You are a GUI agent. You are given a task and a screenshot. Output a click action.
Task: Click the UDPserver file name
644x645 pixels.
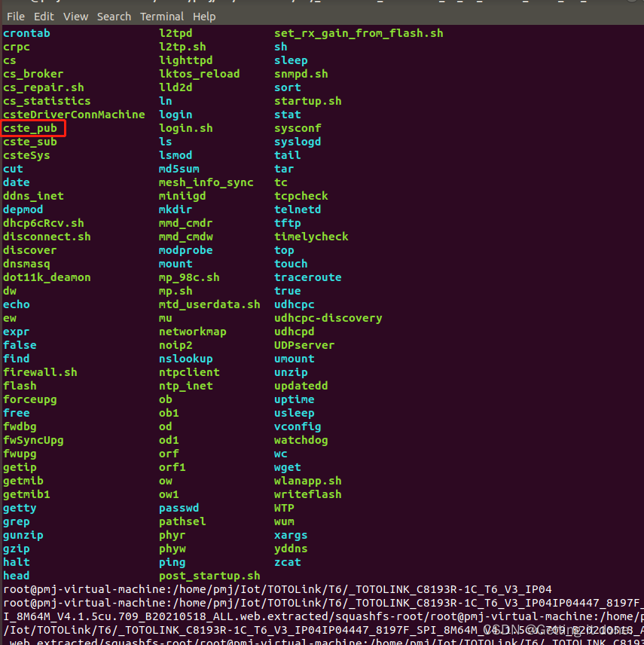[304, 345]
